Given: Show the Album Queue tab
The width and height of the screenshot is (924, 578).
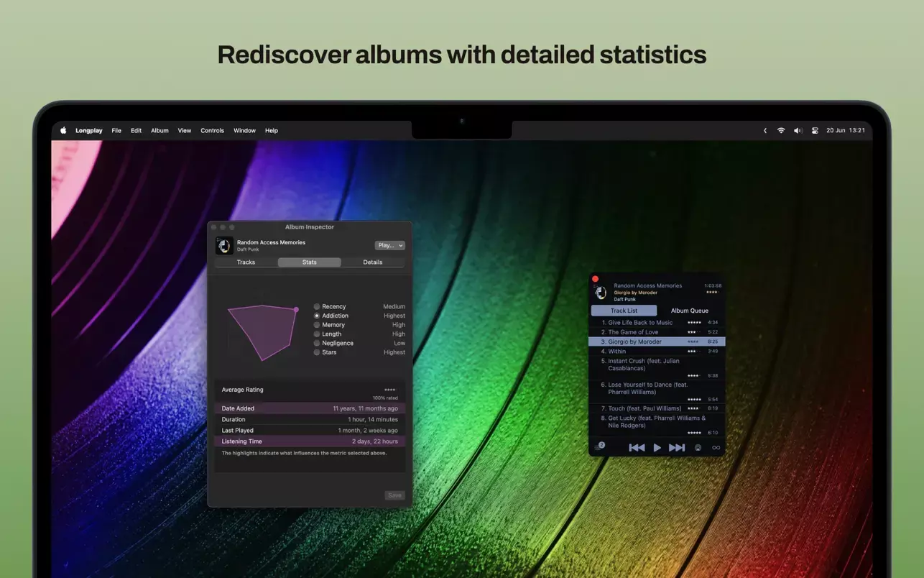Looking at the screenshot, I should pyautogui.click(x=690, y=311).
